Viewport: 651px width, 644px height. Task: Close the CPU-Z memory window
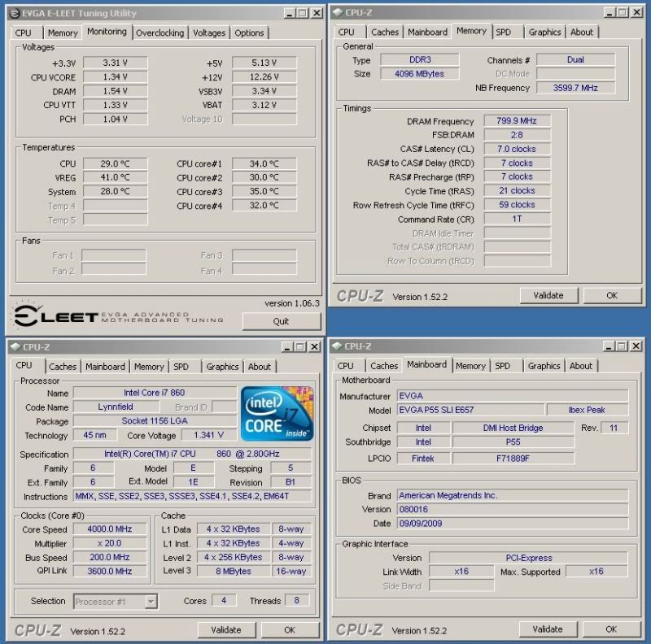[x=636, y=12]
